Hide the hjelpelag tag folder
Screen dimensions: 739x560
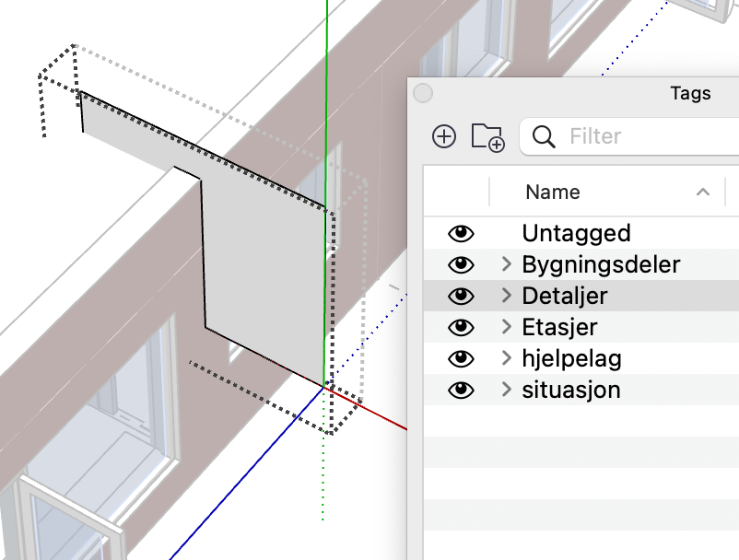461,359
